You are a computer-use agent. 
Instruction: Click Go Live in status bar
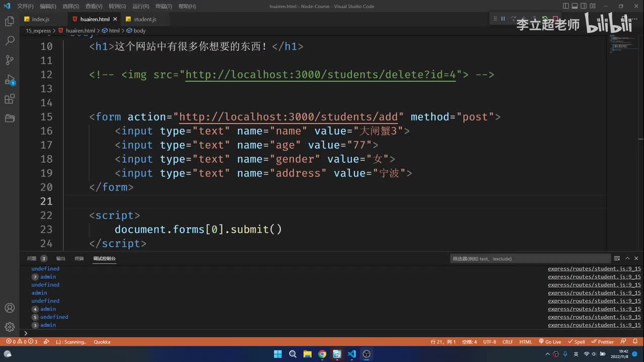coord(549,342)
